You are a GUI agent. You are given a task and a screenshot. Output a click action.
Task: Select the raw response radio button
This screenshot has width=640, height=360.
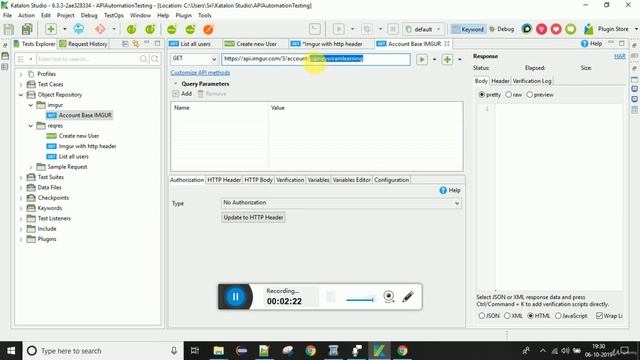click(x=509, y=95)
